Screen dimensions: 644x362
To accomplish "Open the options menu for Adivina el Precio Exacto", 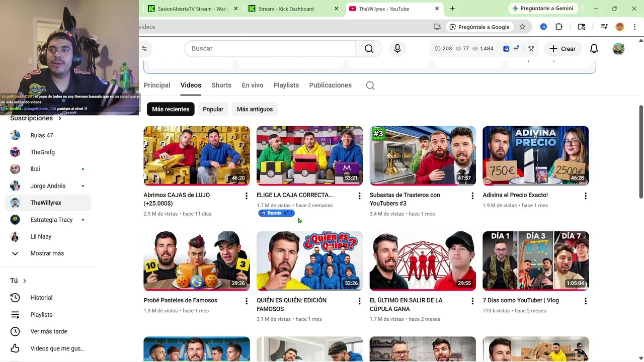I will click(585, 196).
